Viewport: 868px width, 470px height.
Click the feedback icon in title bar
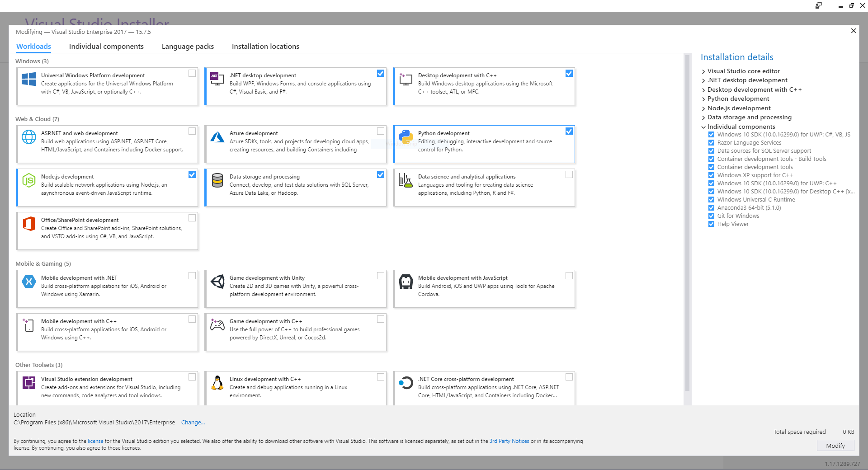point(819,5)
